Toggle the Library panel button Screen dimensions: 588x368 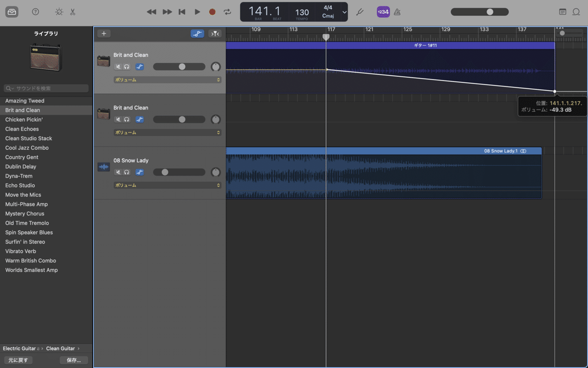pos(12,12)
